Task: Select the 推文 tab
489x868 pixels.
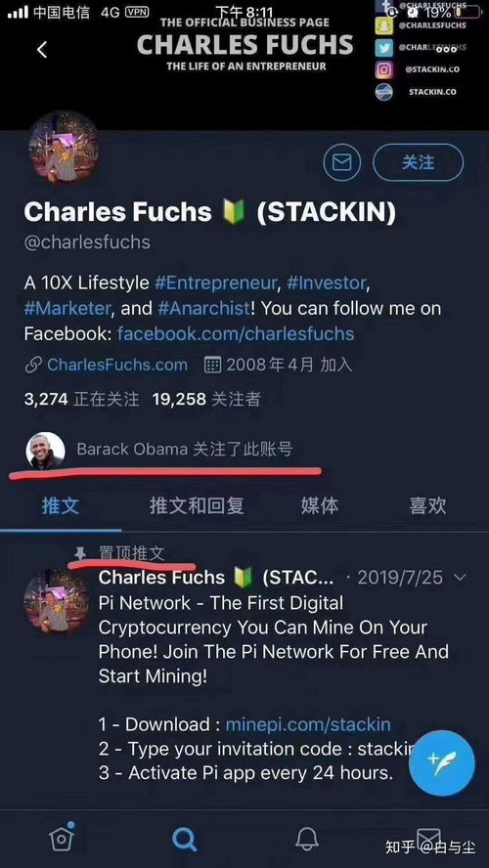Action: tap(61, 505)
